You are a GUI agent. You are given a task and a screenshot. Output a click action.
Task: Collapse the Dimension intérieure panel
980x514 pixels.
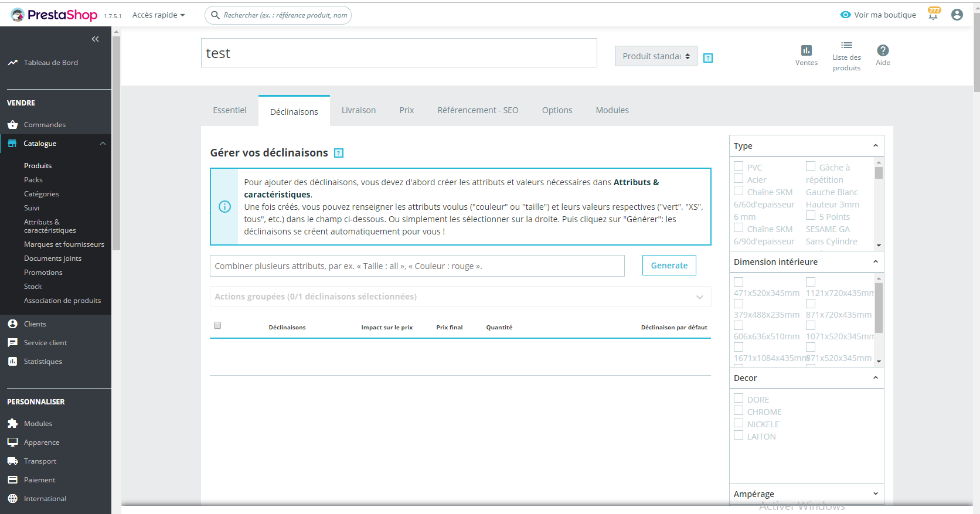876,262
